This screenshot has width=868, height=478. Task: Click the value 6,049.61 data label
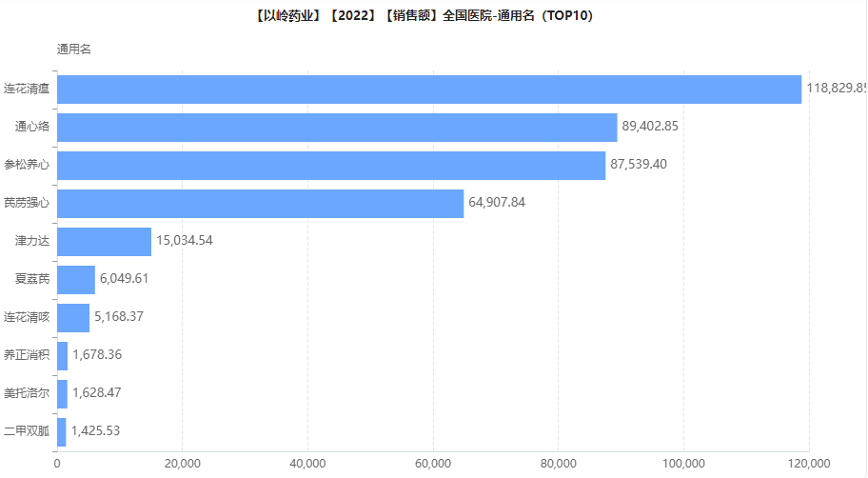point(124,279)
